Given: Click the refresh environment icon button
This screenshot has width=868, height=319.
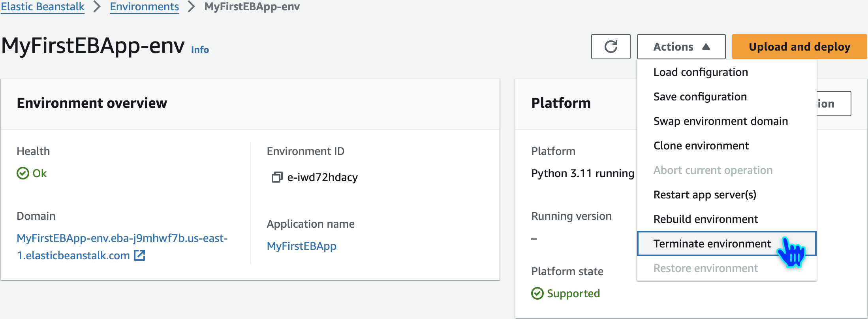Looking at the screenshot, I should 611,47.
